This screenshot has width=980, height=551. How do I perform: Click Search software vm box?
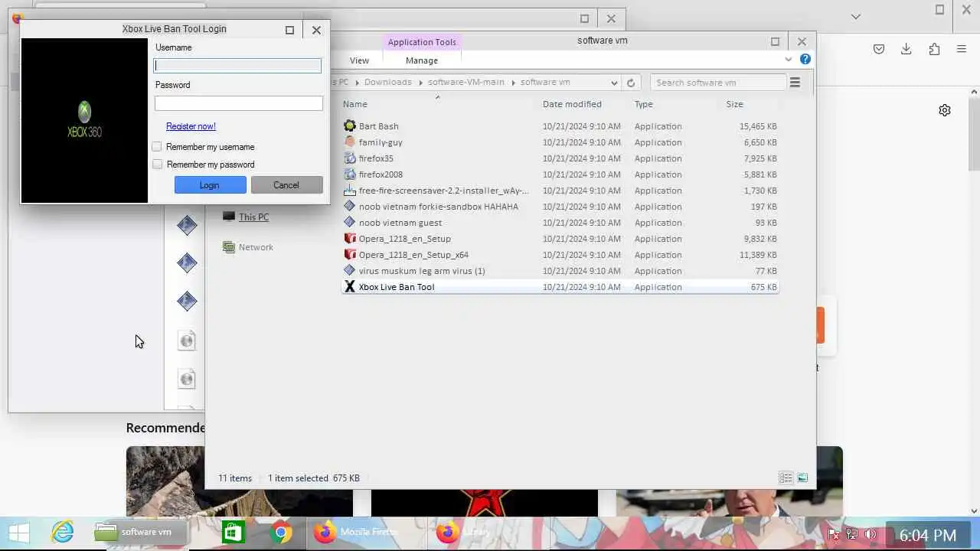[x=718, y=83]
